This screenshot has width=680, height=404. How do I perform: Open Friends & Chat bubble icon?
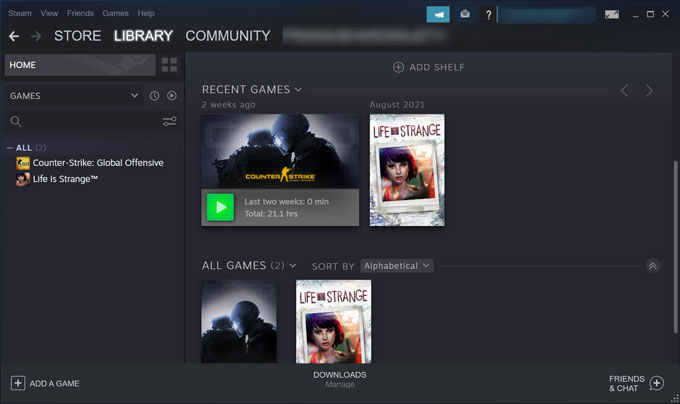[657, 383]
